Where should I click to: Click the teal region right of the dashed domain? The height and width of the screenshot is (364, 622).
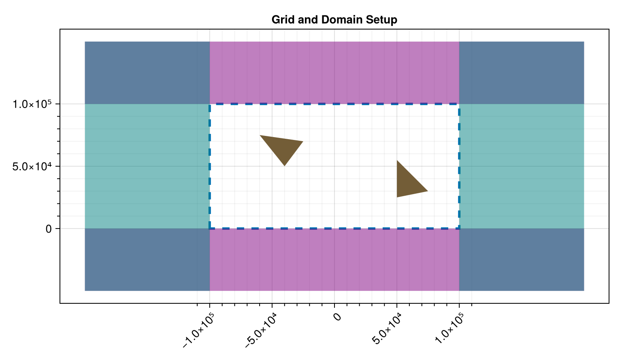coord(522,166)
